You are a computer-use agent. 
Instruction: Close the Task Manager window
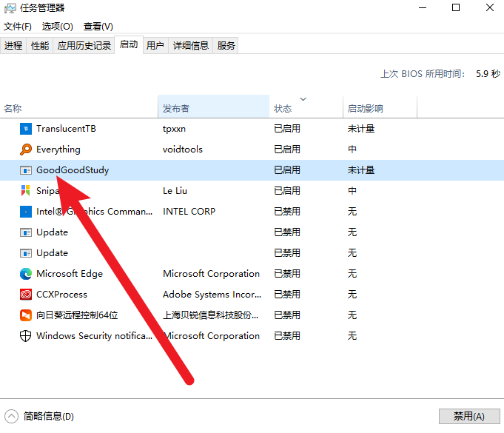489,7
